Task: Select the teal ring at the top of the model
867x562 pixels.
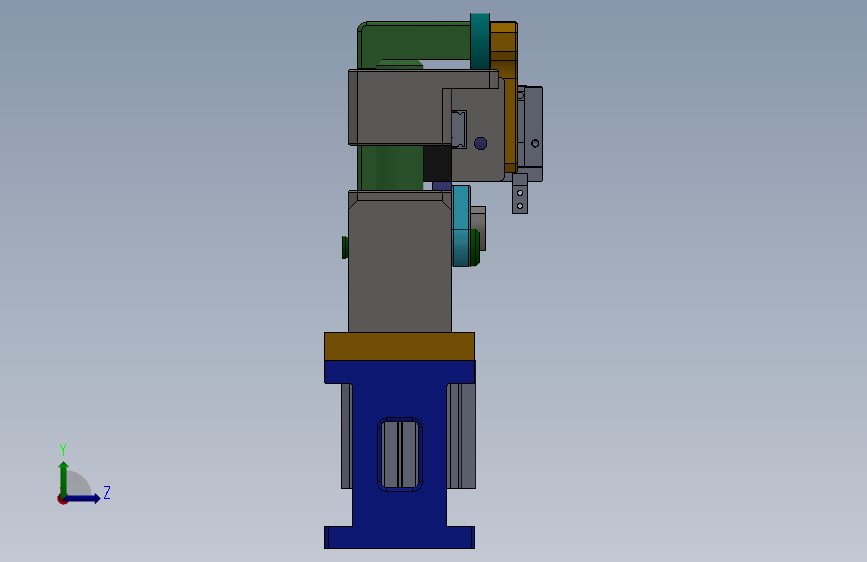Action: pyautogui.click(x=480, y=41)
